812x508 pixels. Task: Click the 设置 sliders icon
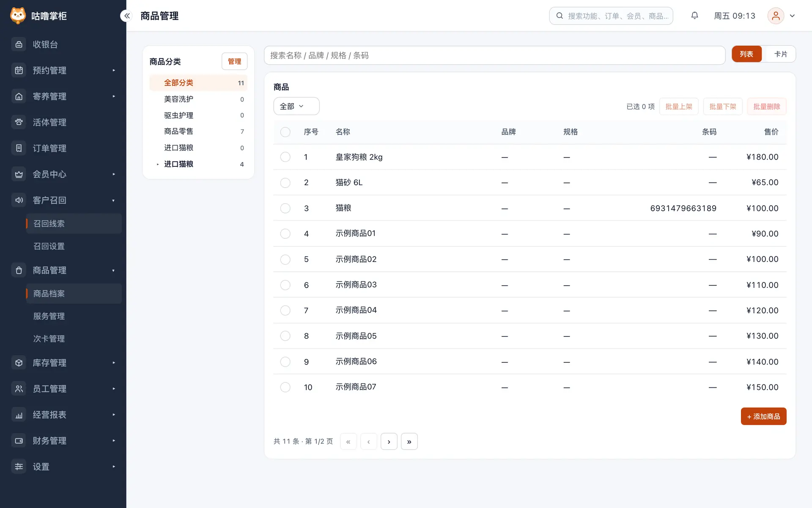[x=19, y=467]
